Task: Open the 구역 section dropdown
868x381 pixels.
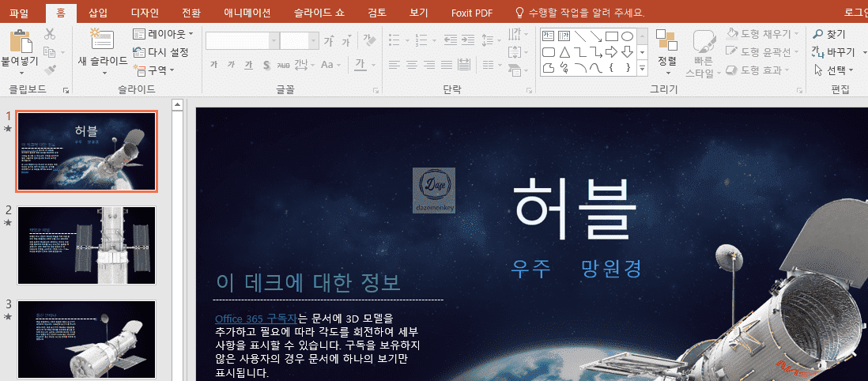Action: pyautogui.click(x=154, y=70)
